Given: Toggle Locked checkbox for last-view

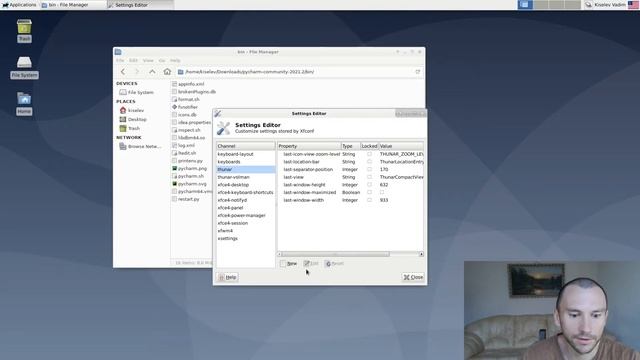Looking at the screenshot, I should [369, 177].
